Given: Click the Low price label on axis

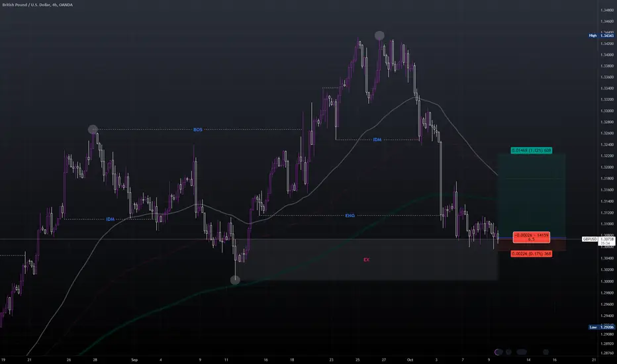Looking at the screenshot, I should [x=601, y=327].
